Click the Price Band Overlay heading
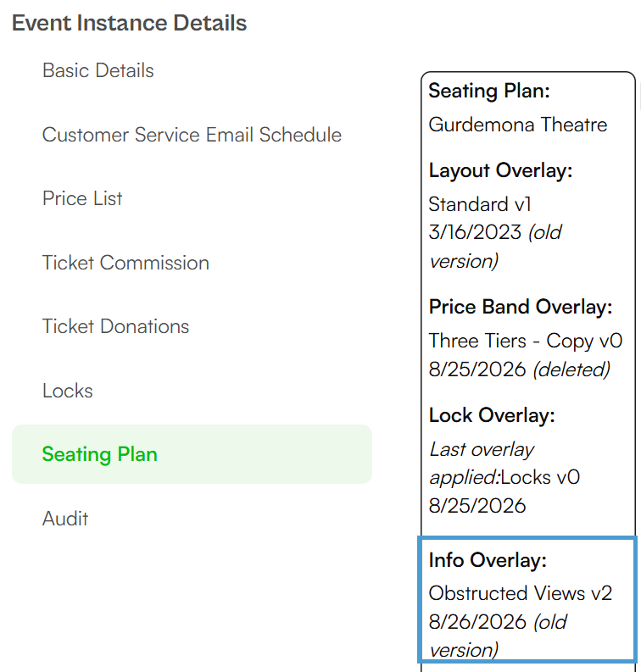The height and width of the screenshot is (672, 641). point(521,307)
